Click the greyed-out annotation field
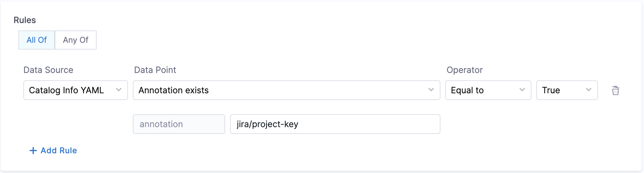 [x=179, y=124]
